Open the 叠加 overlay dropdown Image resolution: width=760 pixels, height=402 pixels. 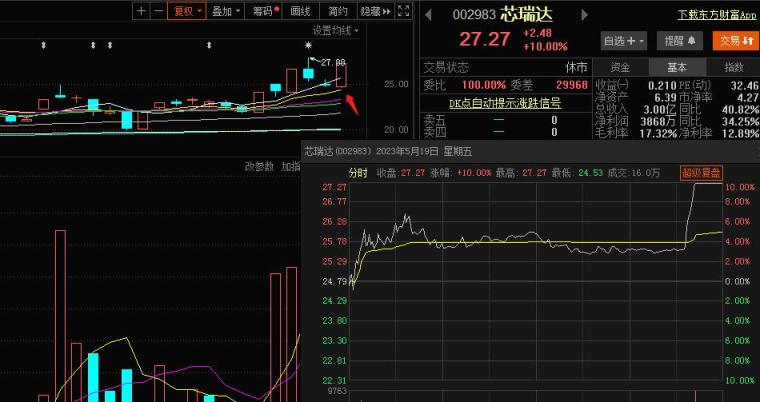tap(226, 11)
